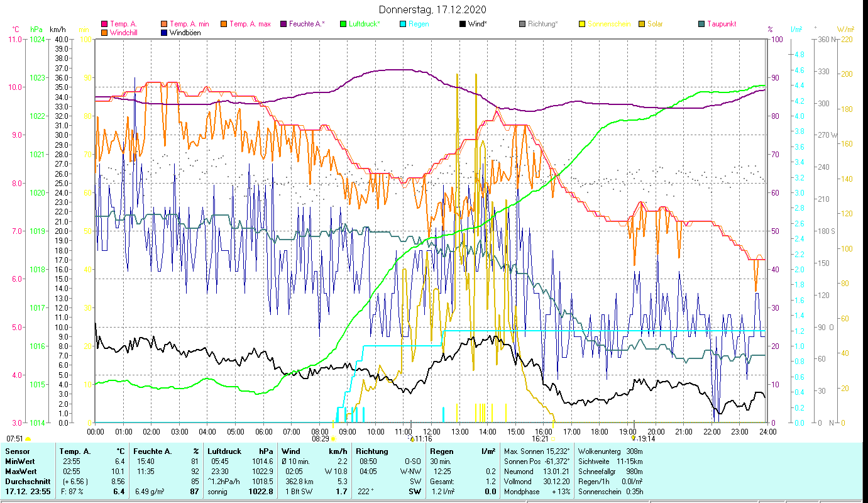Click the purple Feuchte A.* legend swatch
Image resolution: width=868 pixels, height=503 pixels.
pos(283,25)
